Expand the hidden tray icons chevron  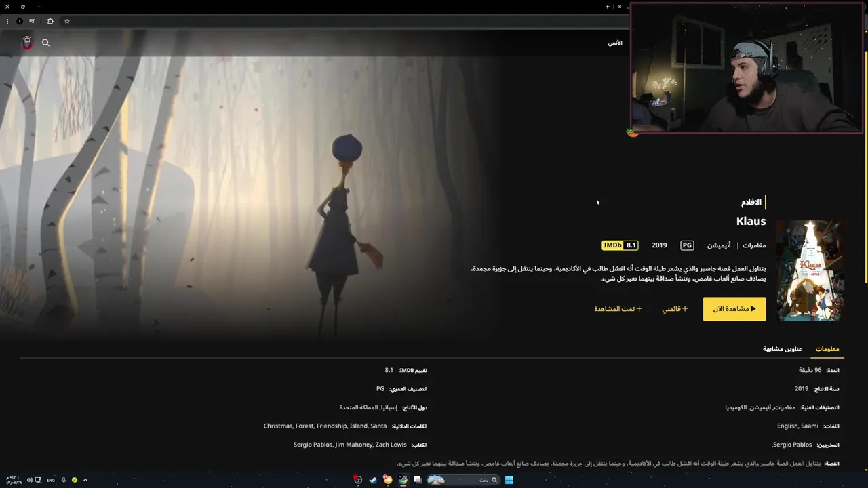click(85, 480)
